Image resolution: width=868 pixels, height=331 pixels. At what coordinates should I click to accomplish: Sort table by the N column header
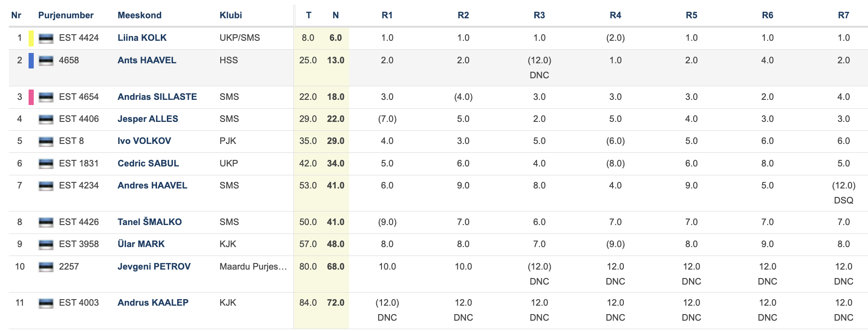coord(336,15)
